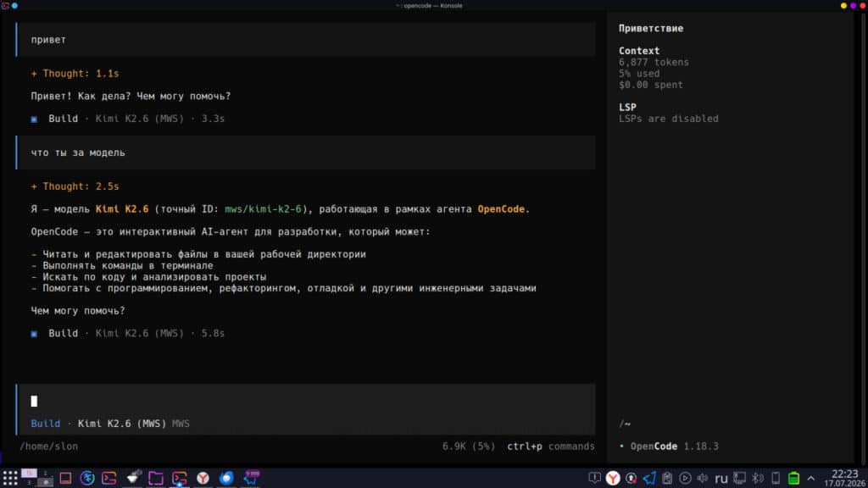The image size is (868, 488).
Task: Click orange OpenCode text in the reply
Action: [501, 209]
